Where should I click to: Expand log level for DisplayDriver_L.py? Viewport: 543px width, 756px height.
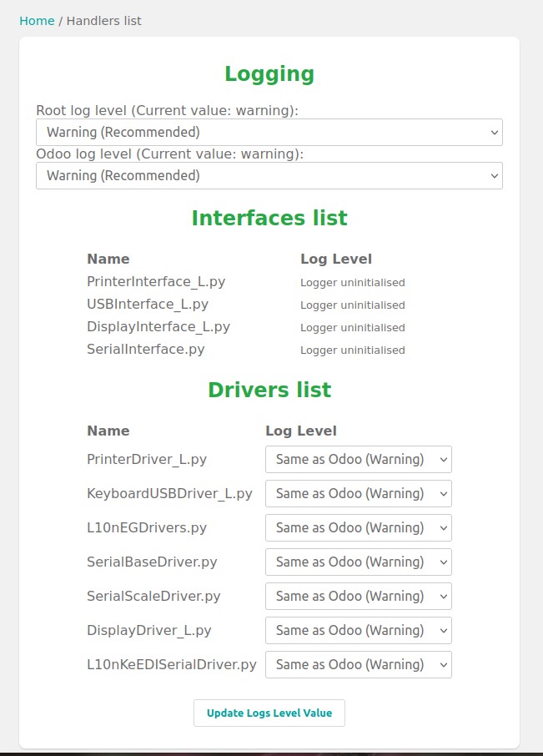click(359, 631)
